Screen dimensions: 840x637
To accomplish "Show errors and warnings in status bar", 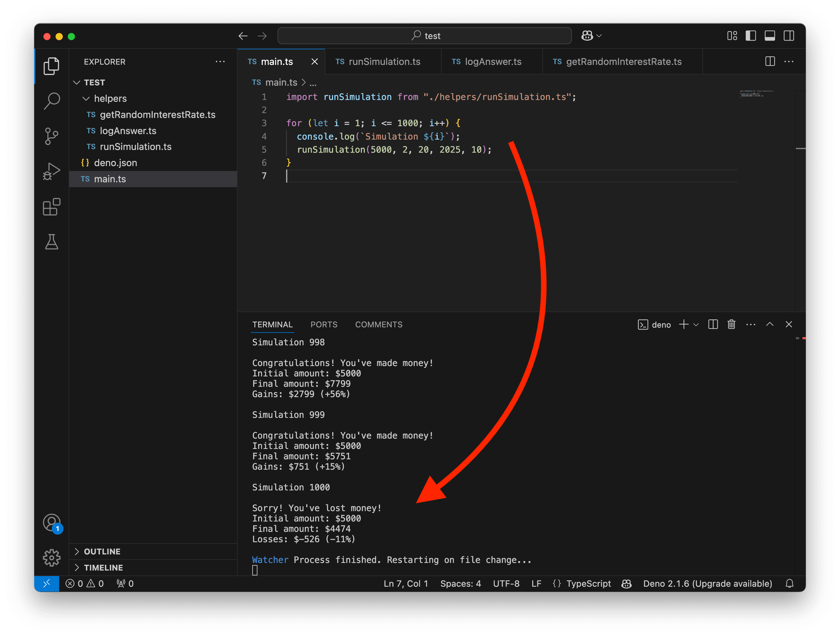I will (x=84, y=583).
